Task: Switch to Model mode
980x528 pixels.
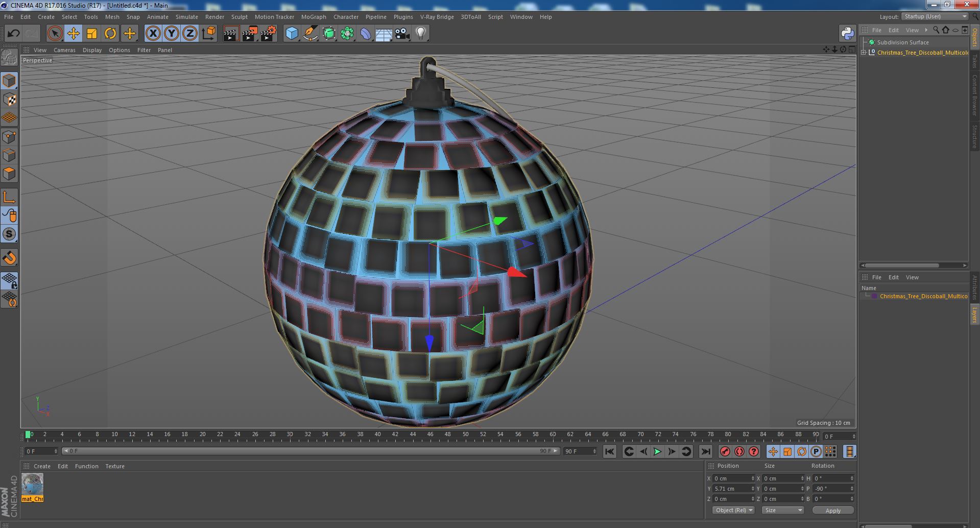Action: [x=9, y=81]
